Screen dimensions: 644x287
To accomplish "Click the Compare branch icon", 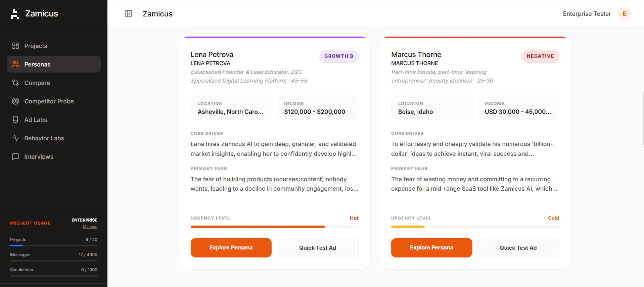I will (x=15, y=83).
